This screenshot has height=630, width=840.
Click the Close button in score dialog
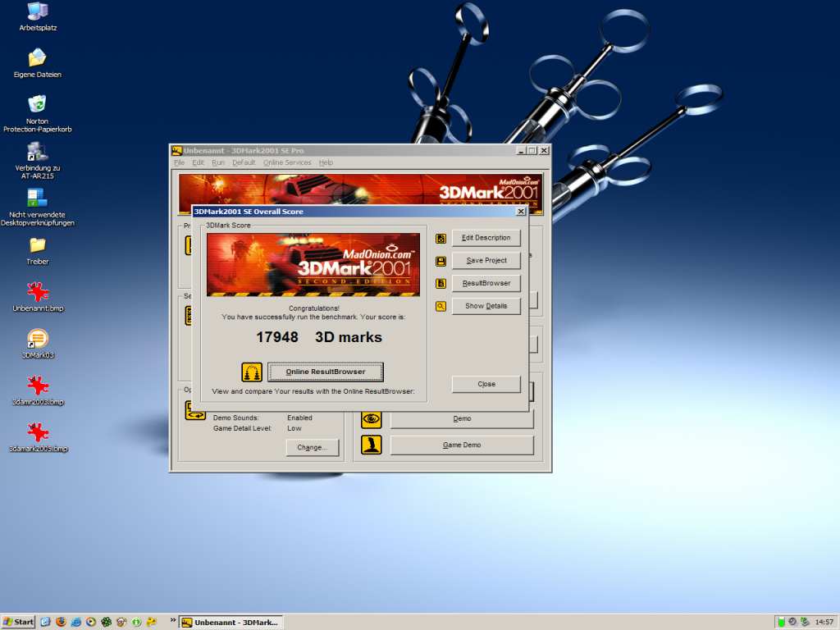click(486, 384)
